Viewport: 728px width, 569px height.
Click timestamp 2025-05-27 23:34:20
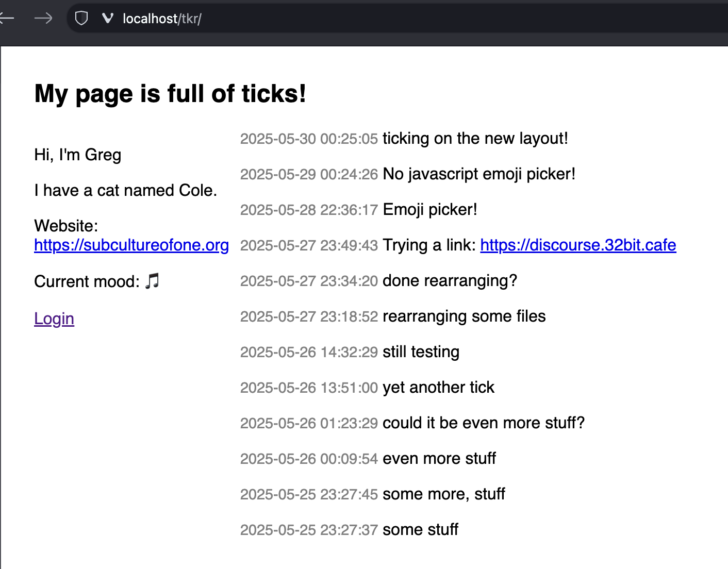coord(309,281)
